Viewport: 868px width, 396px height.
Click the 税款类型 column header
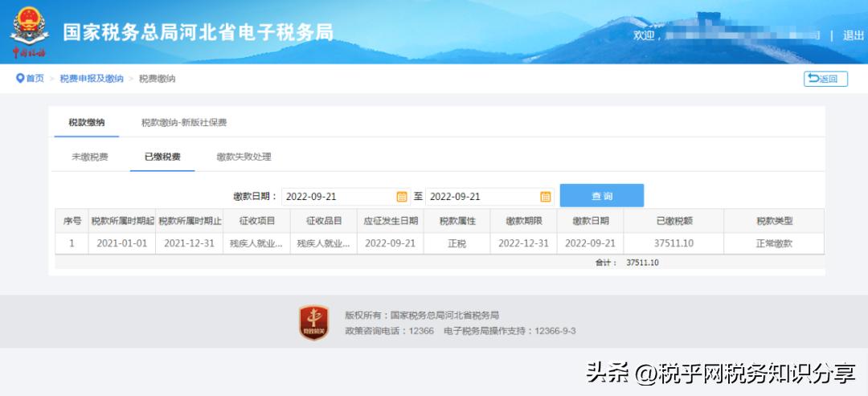tap(775, 221)
